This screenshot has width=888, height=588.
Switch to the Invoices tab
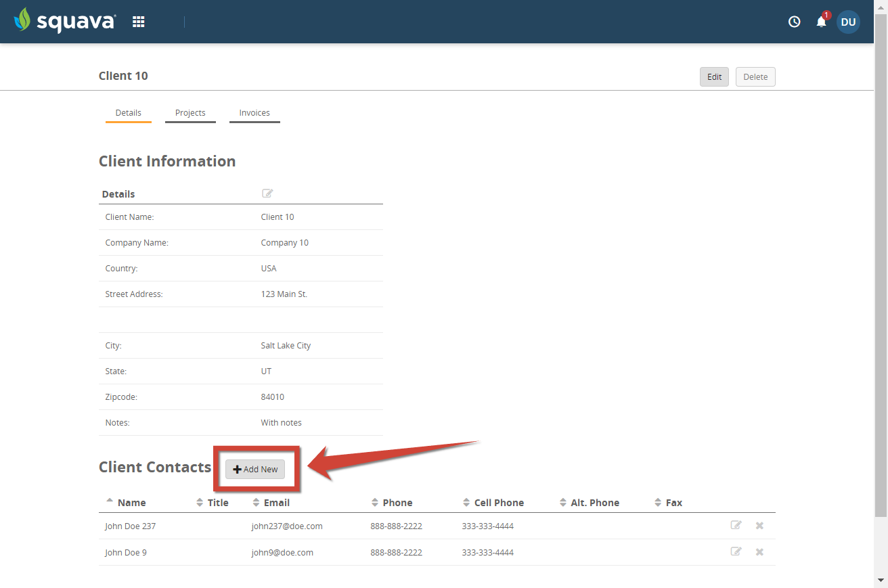[x=254, y=113]
